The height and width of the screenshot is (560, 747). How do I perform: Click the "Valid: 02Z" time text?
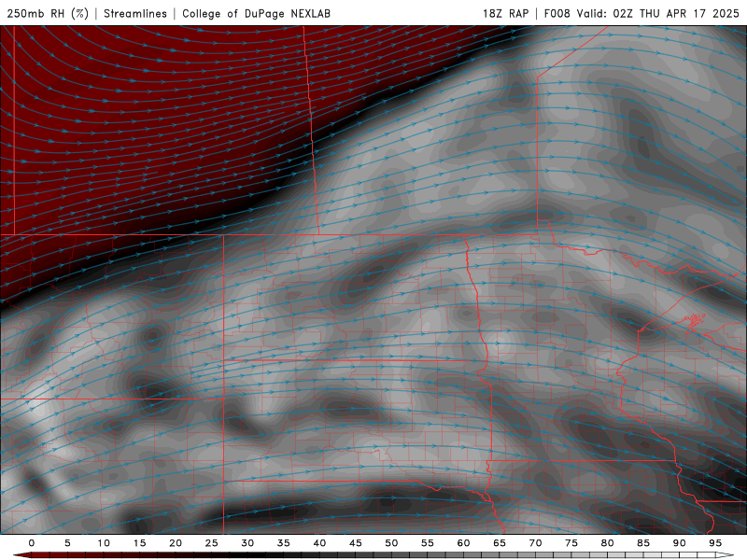point(604,13)
